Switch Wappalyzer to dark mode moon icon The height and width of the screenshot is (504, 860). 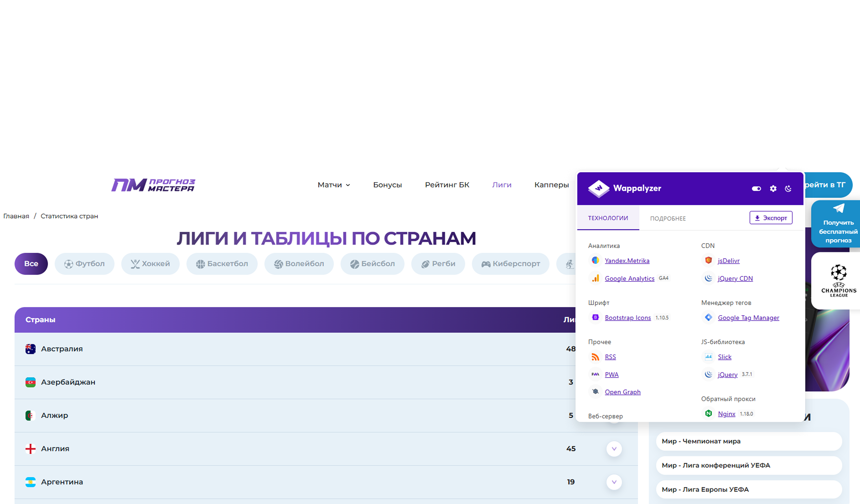click(x=788, y=189)
